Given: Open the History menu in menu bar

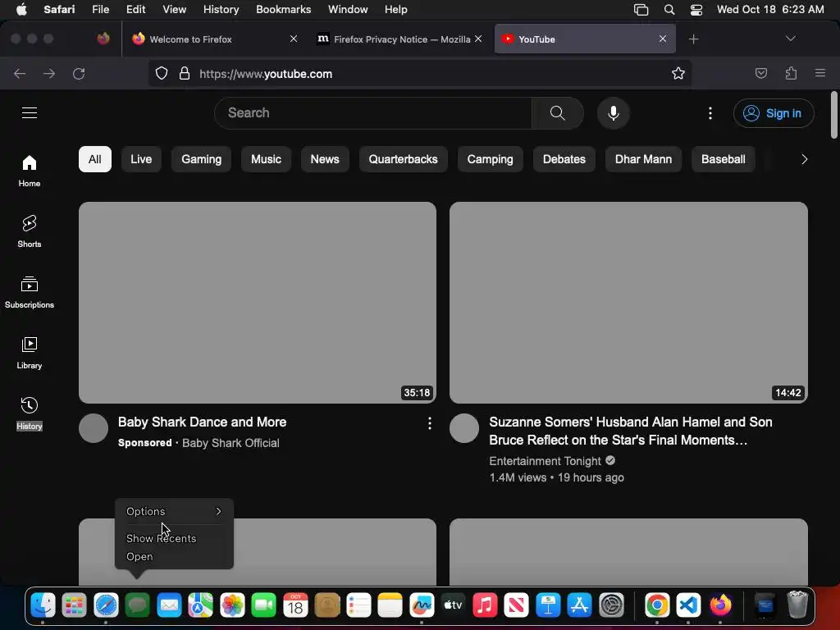Looking at the screenshot, I should click(x=221, y=10).
